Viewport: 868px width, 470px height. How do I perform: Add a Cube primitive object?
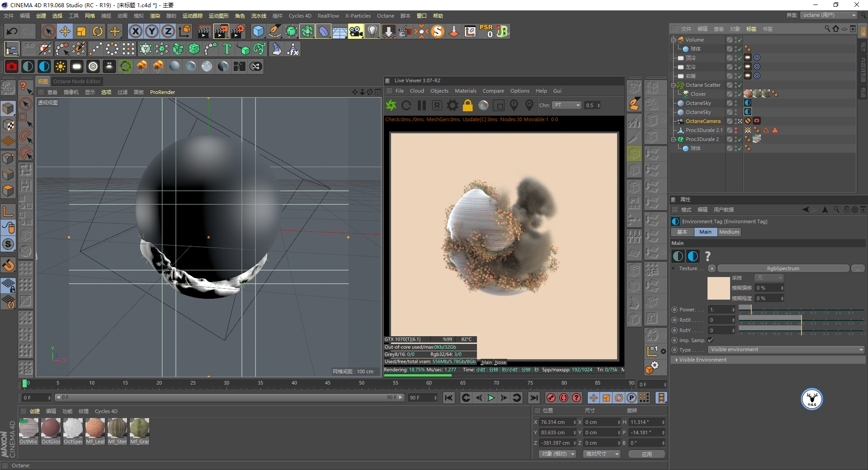pos(258,31)
